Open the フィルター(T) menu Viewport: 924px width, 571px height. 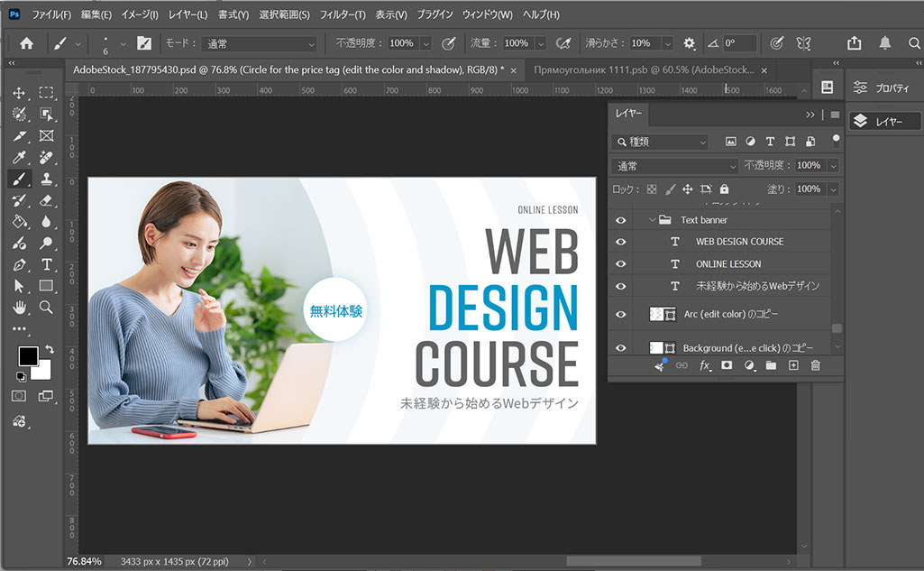(343, 14)
